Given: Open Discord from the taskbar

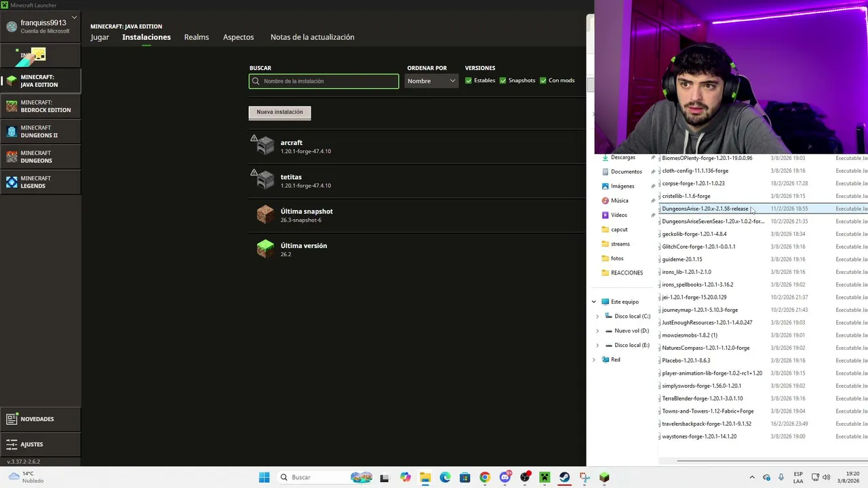Looking at the screenshot, I should click(x=505, y=477).
